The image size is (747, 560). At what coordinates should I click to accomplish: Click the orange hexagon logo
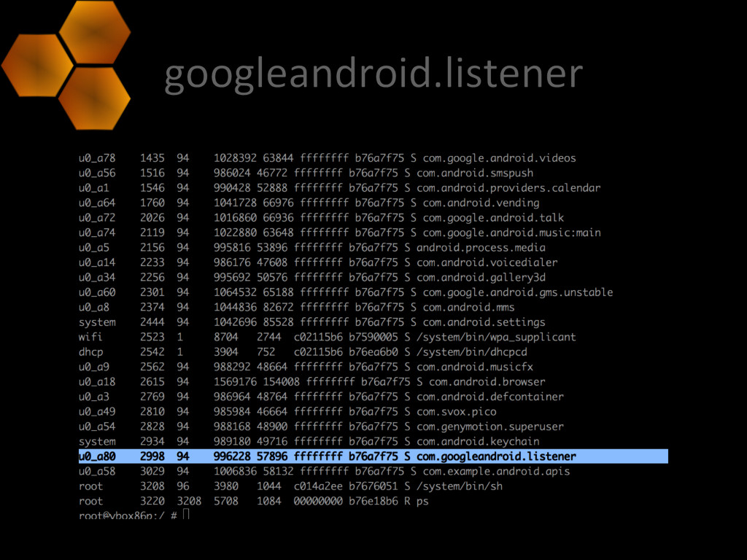tap(66, 65)
